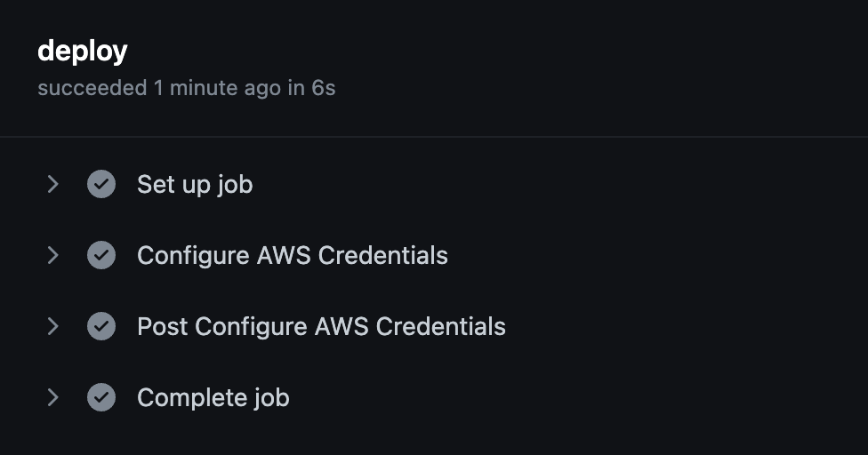
Task: Click Configure AWS Credentials success check icon
Action: point(101,255)
